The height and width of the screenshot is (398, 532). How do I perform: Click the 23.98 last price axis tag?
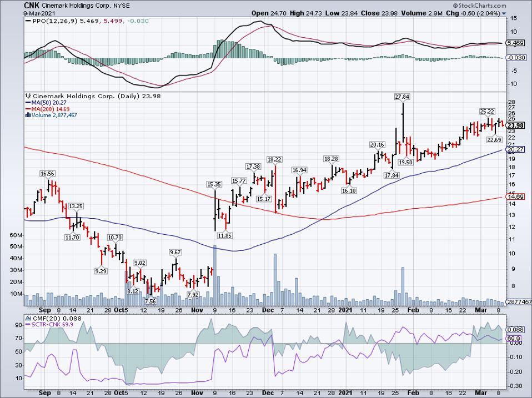516,125
